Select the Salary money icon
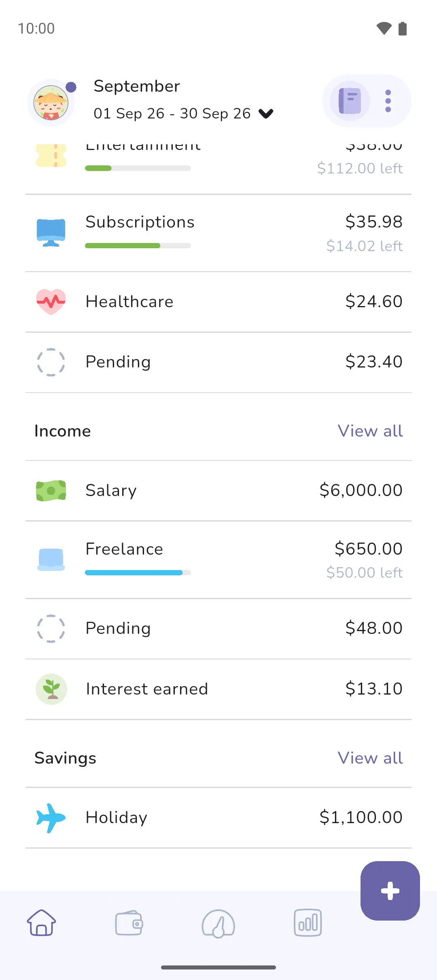437x980 pixels. [51, 491]
